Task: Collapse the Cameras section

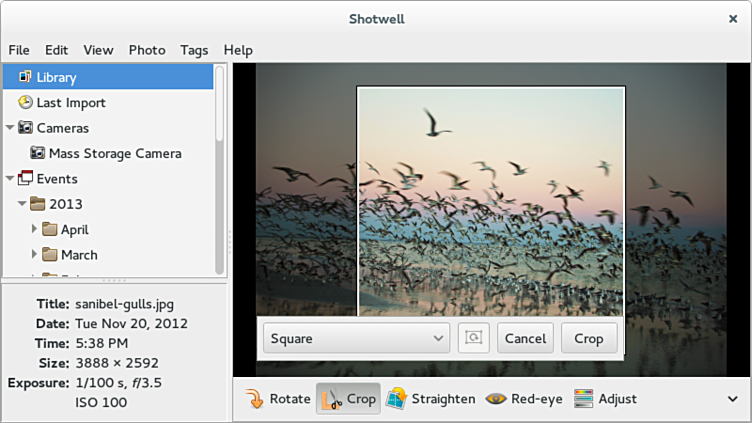Action: click(x=10, y=128)
